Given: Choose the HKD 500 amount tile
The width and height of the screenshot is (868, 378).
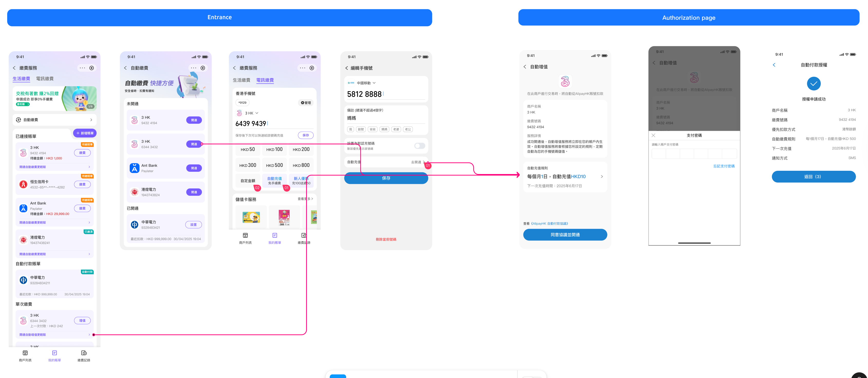Looking at the screenshot, I should click(274, 165).
